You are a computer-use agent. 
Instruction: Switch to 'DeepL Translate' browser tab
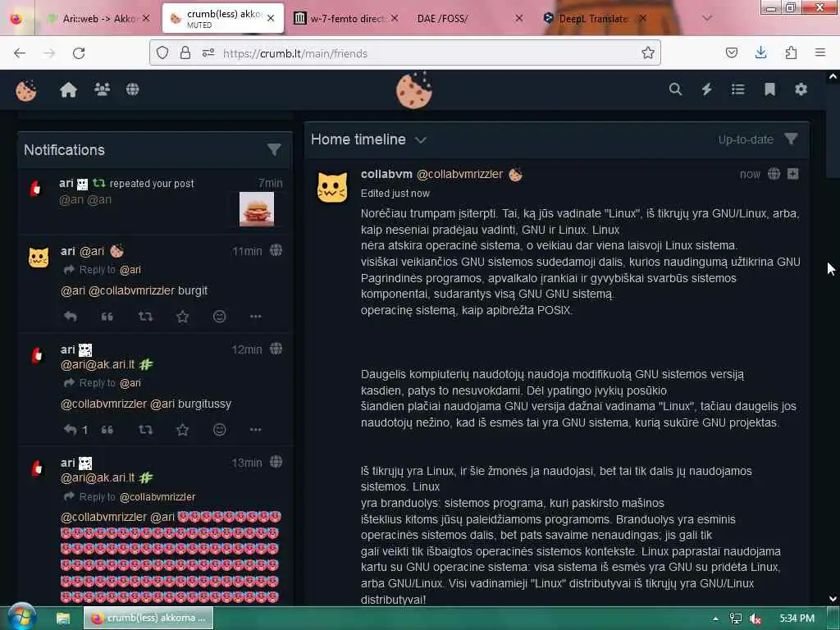[x=592, y=19]
